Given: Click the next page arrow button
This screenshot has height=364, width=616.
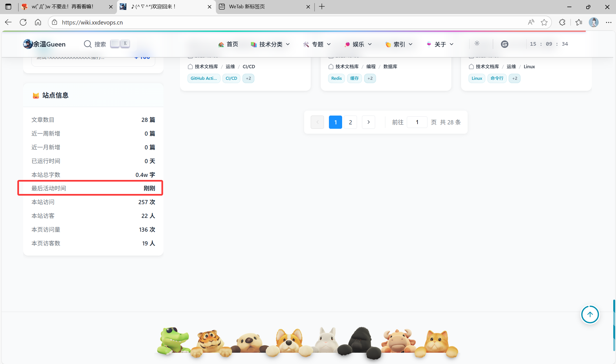Looking at the screenshot, I should tap(368, 122).
